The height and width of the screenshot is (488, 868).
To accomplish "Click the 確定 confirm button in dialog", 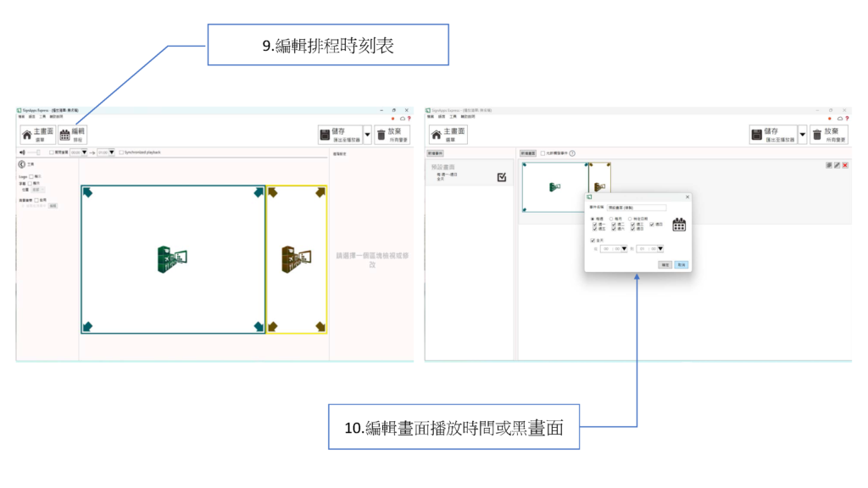I will [665, 264].
